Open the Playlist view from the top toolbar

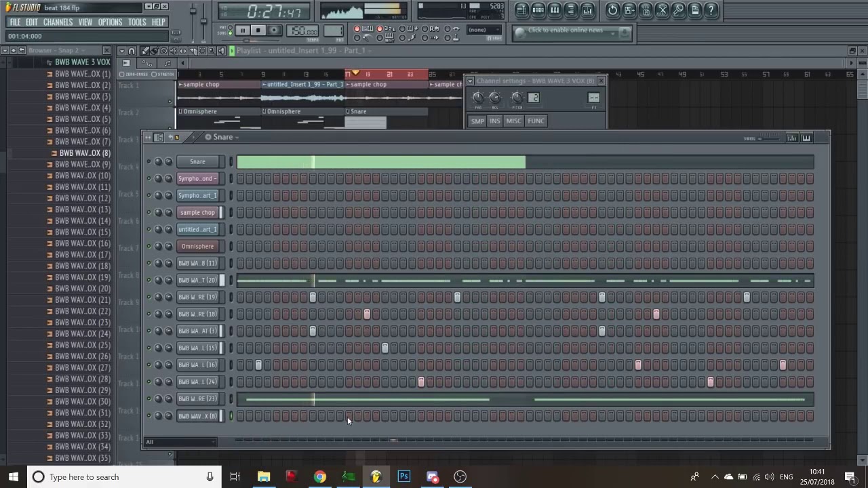(521, 9)
